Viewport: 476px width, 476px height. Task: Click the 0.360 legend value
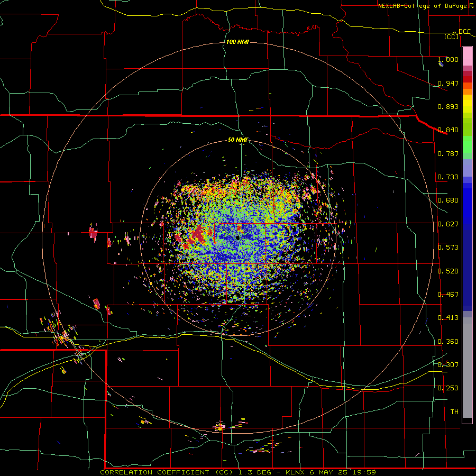click(x=448, y=342)
